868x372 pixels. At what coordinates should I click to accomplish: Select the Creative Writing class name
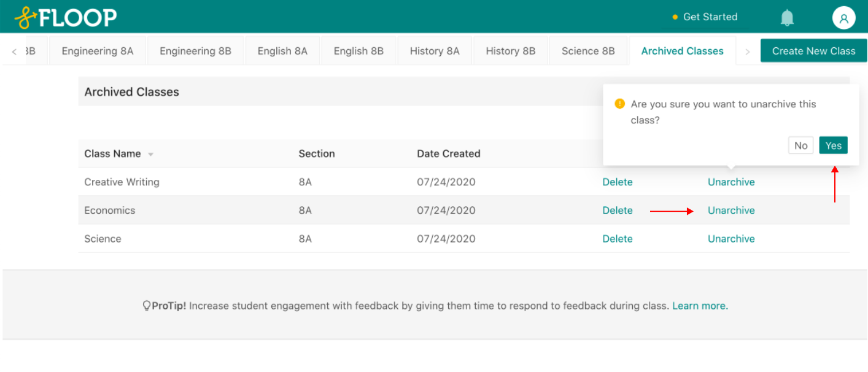[122, 182]
